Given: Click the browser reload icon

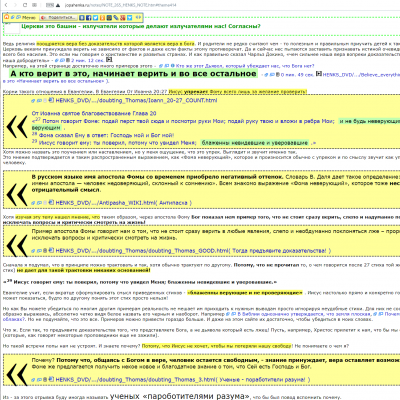Looking at the screenshot, I should click(25, 5).
